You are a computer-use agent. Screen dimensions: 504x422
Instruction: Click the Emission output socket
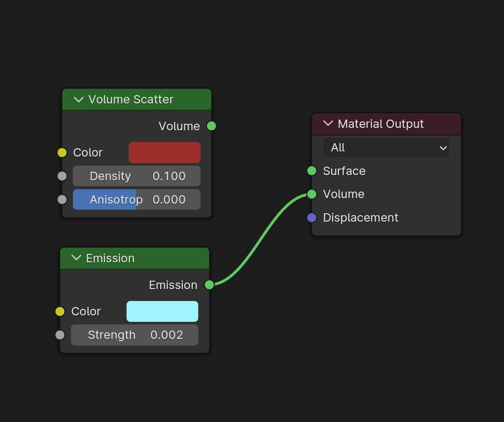point(209,285)
